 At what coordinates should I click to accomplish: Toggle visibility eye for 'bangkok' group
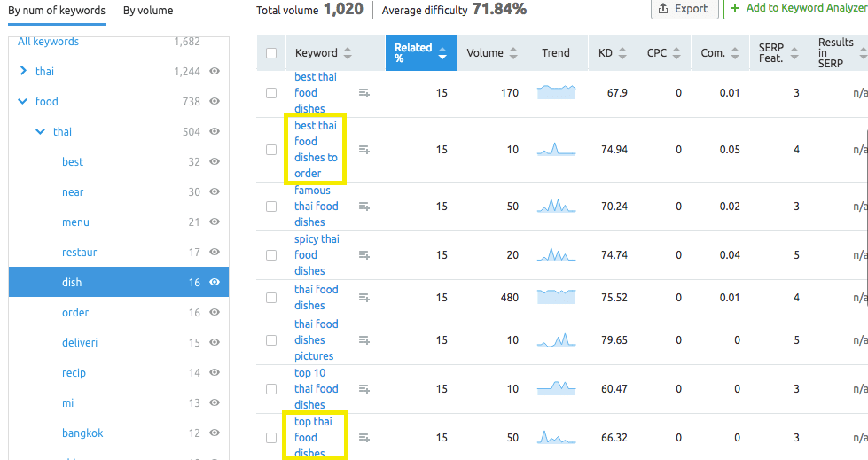pyautogui.click(x=215, y=433)
